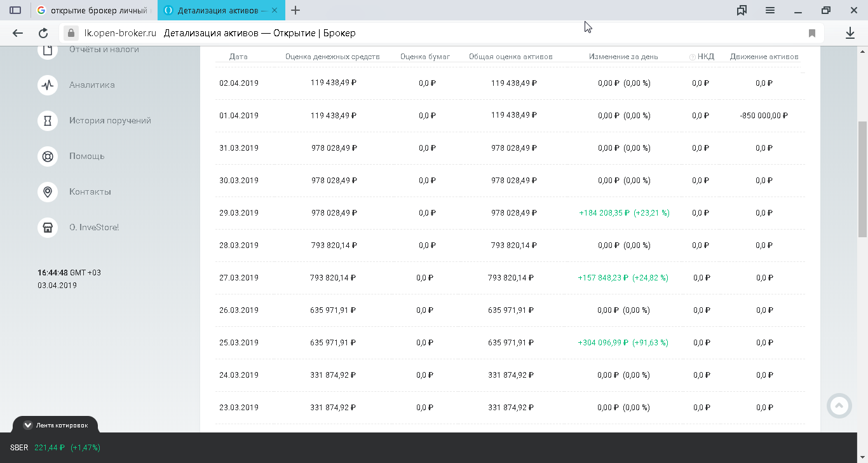The image size is (868, 463).
Task: Click the НКД help question icon
Action: click(692, 57)
